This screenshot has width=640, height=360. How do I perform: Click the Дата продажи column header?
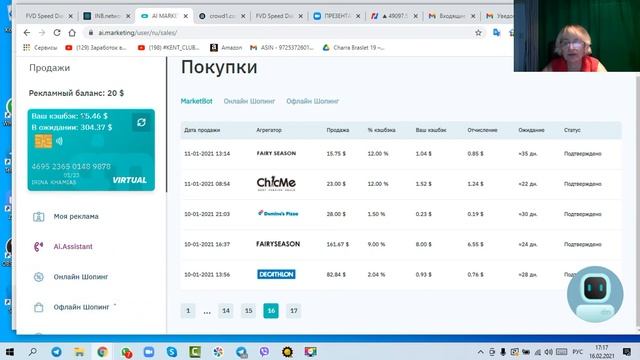[202, 130]
